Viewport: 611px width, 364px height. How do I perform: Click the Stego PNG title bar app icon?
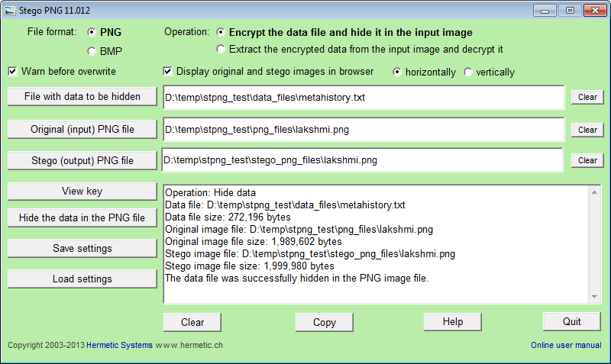point(9,11)
